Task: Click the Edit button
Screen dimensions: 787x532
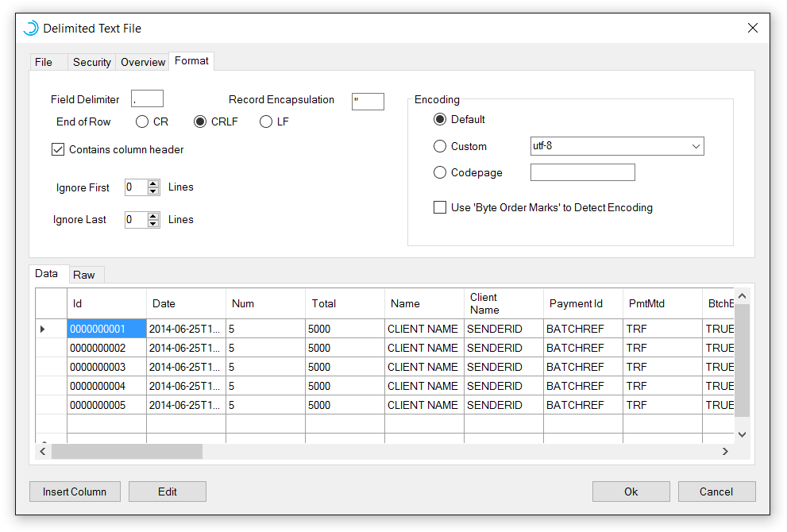Action: pyautogui.click(x=167, y=492)
